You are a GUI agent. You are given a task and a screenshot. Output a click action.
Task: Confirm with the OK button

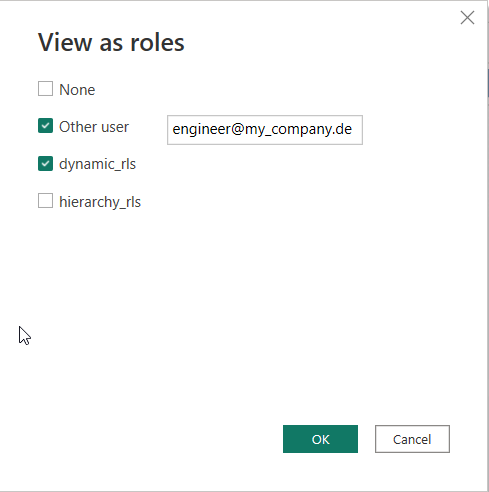point(320,439)
